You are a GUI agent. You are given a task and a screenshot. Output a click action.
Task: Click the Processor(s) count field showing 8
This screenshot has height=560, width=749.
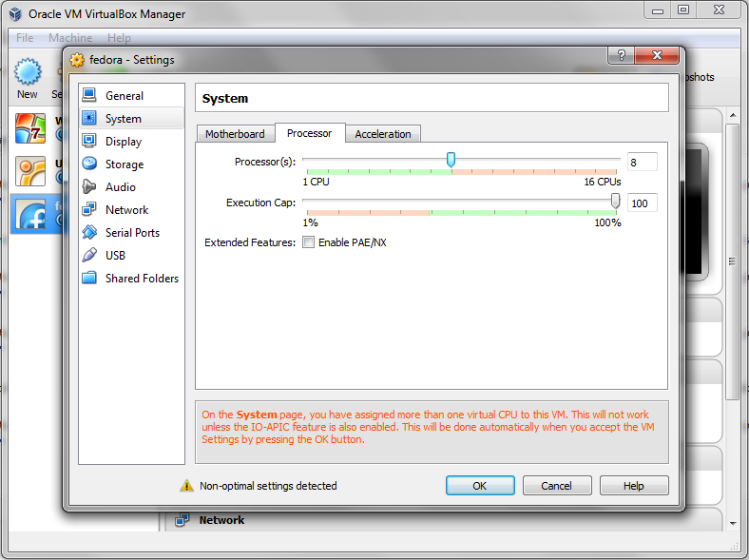point(642,162)
